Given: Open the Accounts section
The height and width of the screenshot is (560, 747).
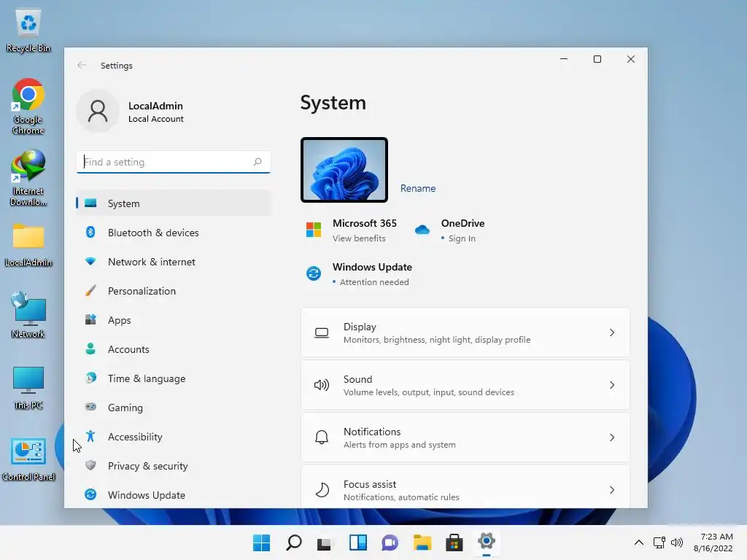Looking at the screenshot, I should pyautogui.click(x=174, y=349).
